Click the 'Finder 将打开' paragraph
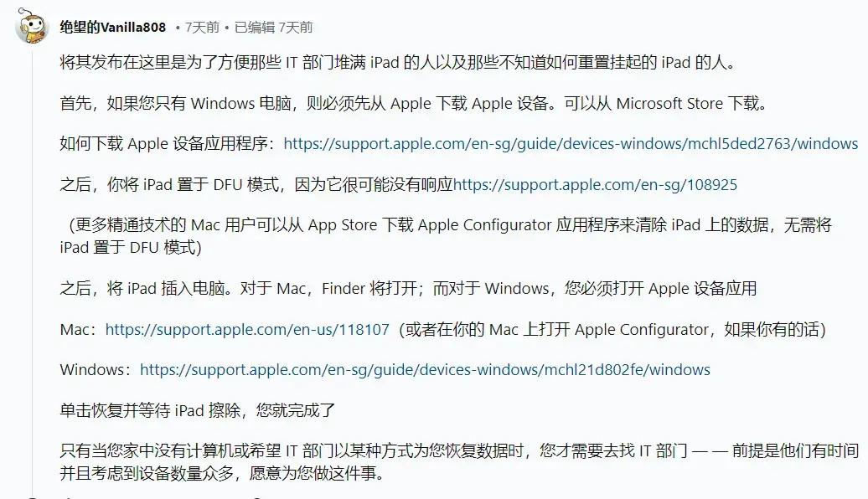Viewport: 868px width, 499px height. (409, 288)
